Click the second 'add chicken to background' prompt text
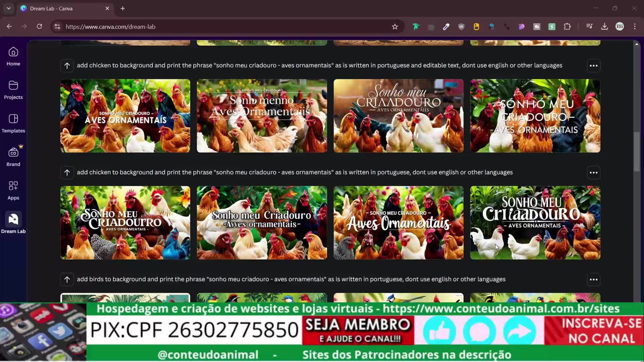Image resolution: width=644 pixels, height=362 pixels. (x=295, y=172)
